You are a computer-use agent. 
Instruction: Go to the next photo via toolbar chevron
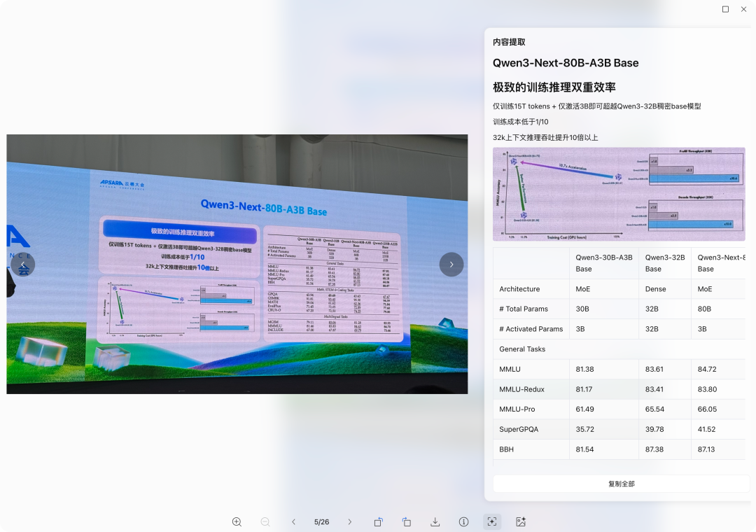(x=349, y=521)
